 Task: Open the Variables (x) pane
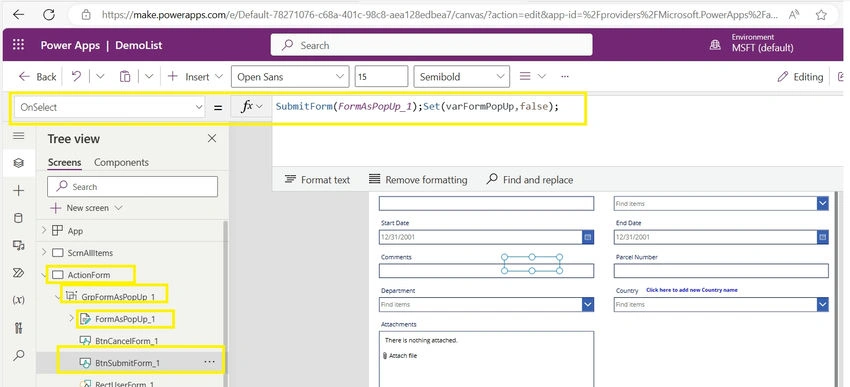[18, 300]
